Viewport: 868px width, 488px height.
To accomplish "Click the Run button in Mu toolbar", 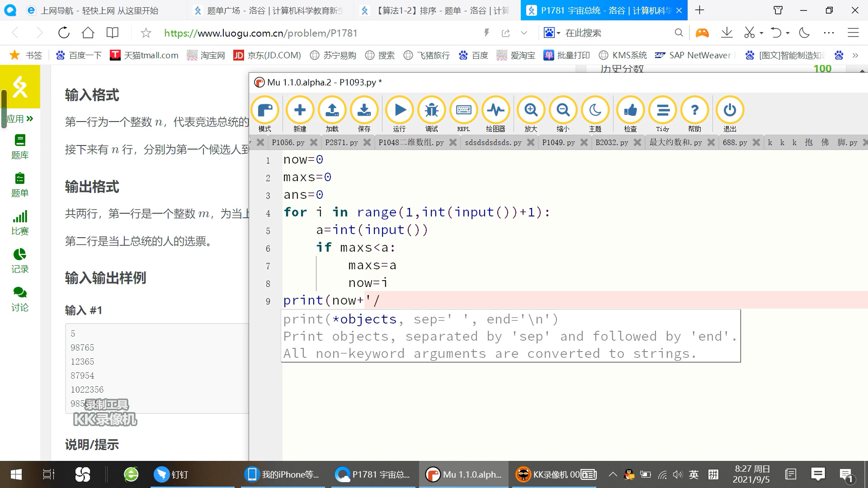I will pos(400,111).
